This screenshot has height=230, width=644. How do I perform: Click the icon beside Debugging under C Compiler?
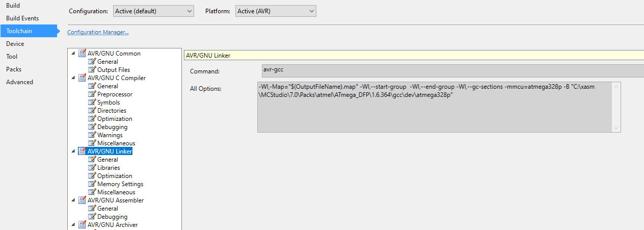click(x=92, y=127)
